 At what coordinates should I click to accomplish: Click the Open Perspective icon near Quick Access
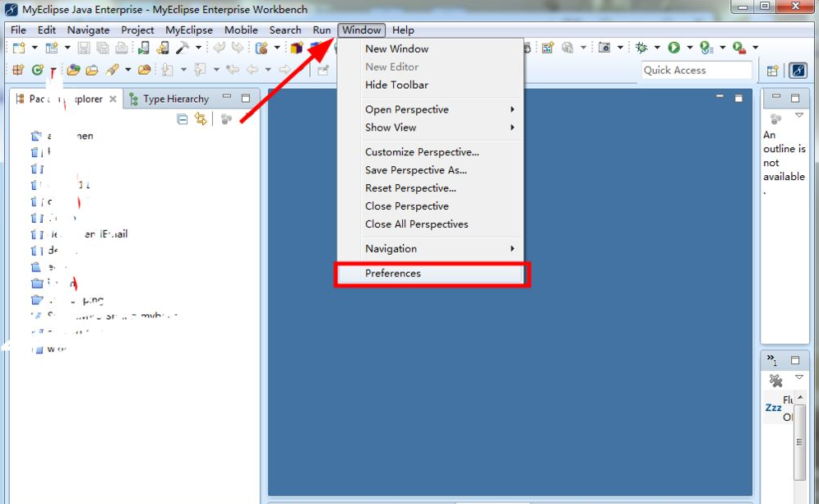pyautogui.click(x=772, y=70)
